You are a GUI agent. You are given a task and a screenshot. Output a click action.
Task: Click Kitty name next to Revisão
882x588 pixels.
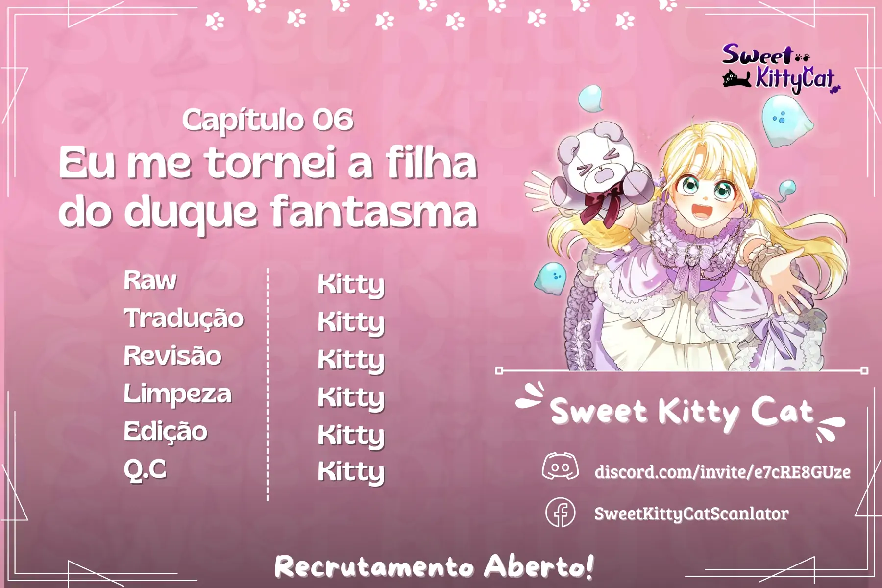pyautogui.click(x=351, y=360)
